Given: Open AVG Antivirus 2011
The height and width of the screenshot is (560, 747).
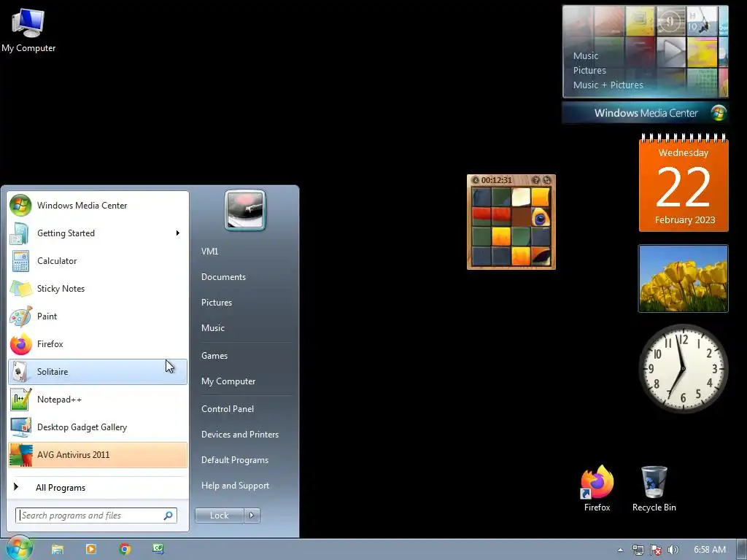Looking at the screenshot, I should pyautogui.click(x=98, y=455).
